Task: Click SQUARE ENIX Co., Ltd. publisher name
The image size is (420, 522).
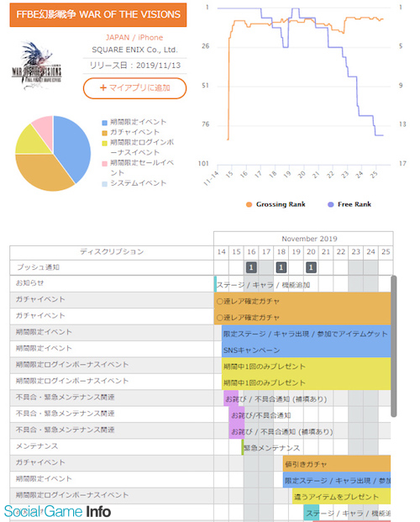Action: click(134, 50)
